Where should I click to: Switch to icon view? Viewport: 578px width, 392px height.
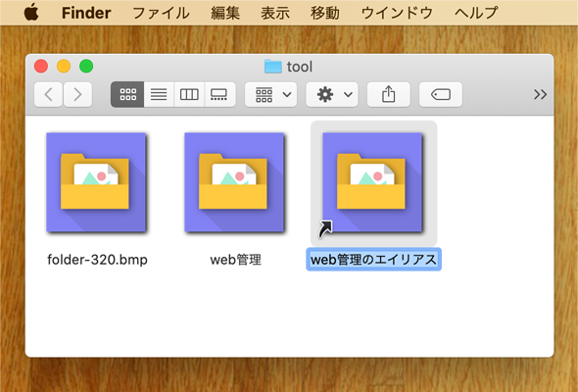pos(127,94)
